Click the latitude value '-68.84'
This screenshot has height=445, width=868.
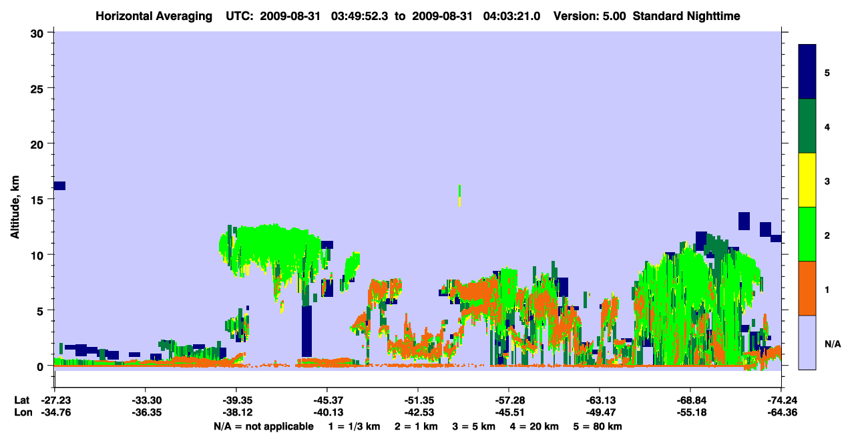coord(690,400)
